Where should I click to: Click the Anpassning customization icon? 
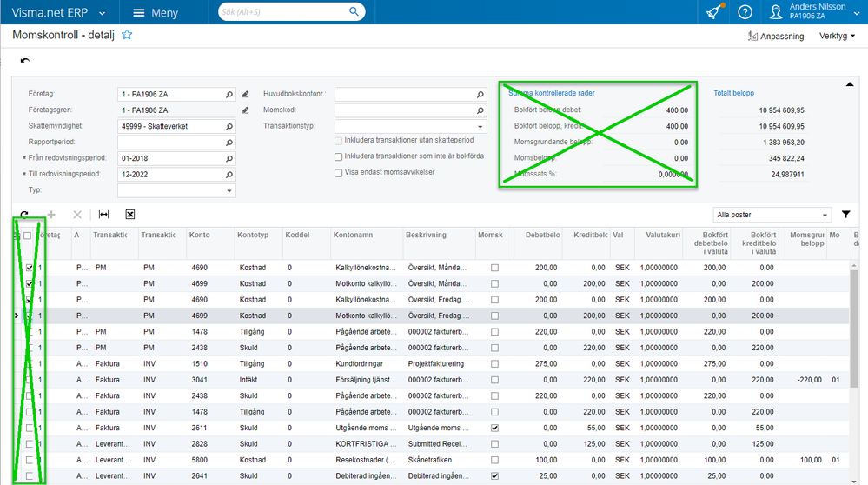tap(752, 36)
